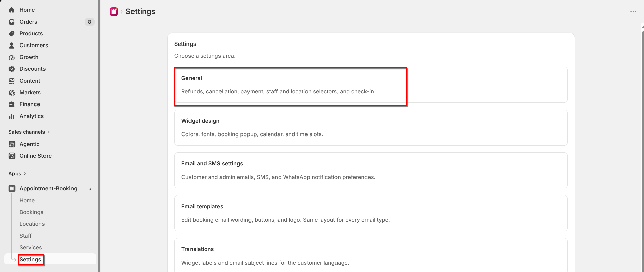Image resolution: width=644 pixels, height=272 pixels.
Task: Click the Content image icon
Action: [x=12, y=81]
